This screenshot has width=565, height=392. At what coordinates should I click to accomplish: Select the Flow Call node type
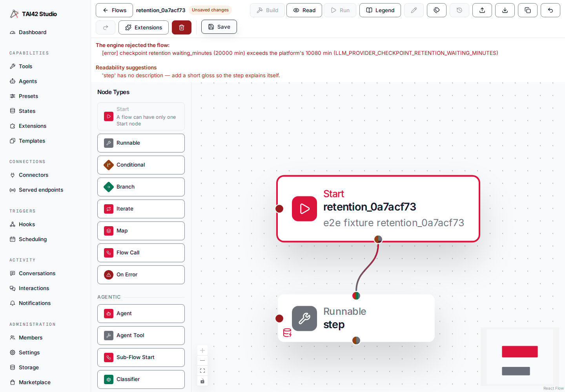coord(141,253)
